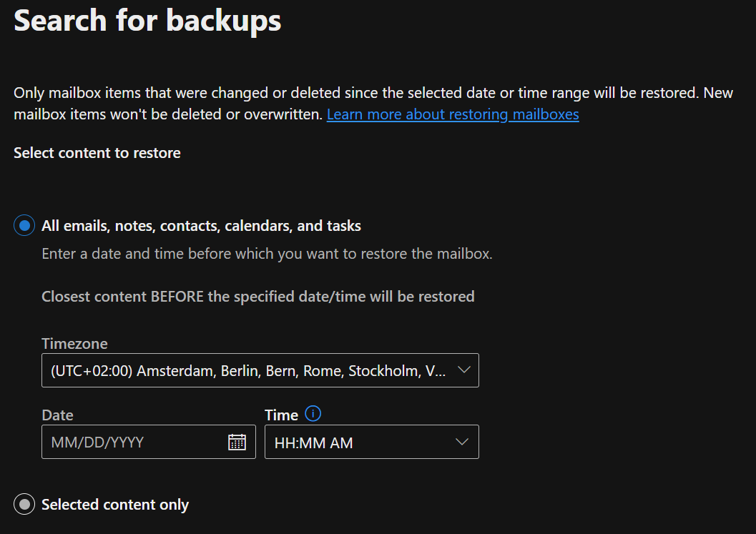Open the HH:MM AM time combo box
The width and height of the screenshot is (756, 534).
pyautogui.click(x=372, y=442)
